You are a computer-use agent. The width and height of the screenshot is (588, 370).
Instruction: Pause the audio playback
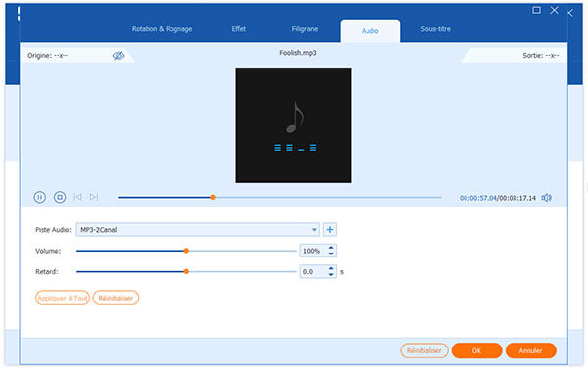40,197
